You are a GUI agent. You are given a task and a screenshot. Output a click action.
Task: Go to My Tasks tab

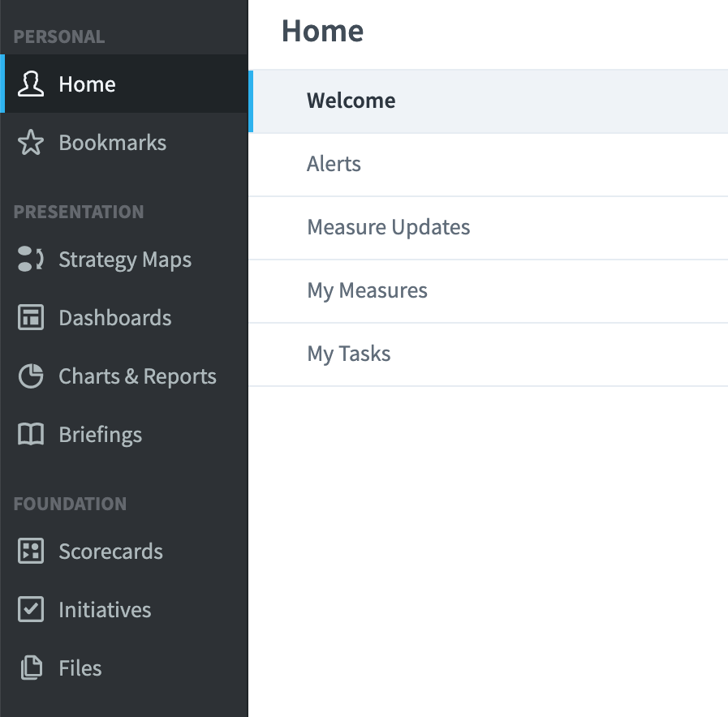(488, 354)
